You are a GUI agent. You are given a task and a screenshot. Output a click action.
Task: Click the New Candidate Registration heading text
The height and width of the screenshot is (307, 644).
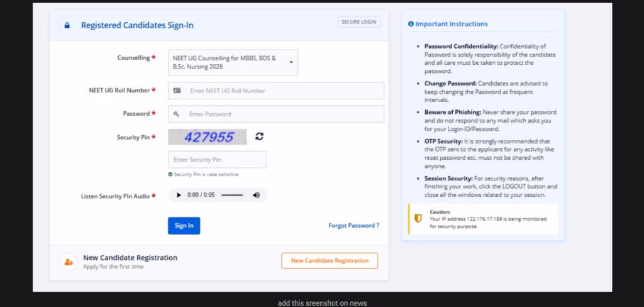click(130, 258)
